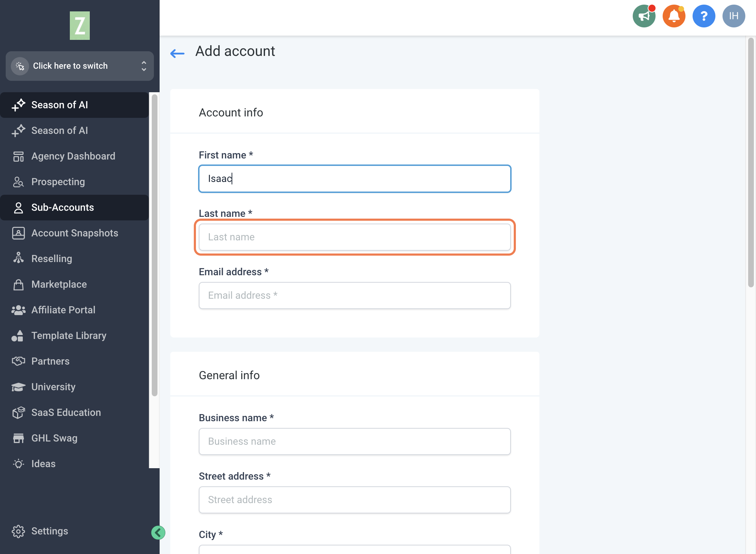Click the Account Snapshots icon

[18, 233]
